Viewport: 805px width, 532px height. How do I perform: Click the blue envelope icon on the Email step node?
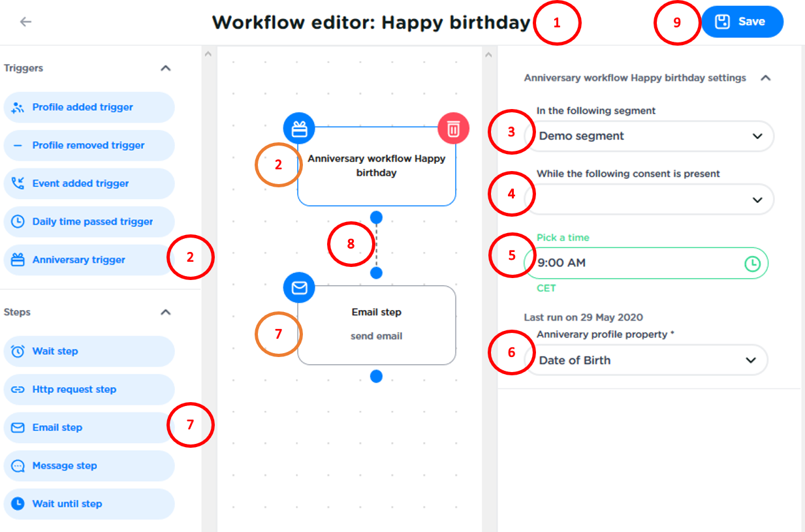tap(299, 288)
